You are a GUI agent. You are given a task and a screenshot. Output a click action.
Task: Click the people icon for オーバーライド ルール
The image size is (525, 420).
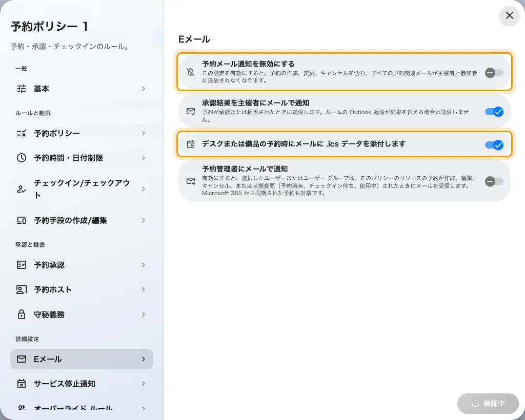point(22,408)
